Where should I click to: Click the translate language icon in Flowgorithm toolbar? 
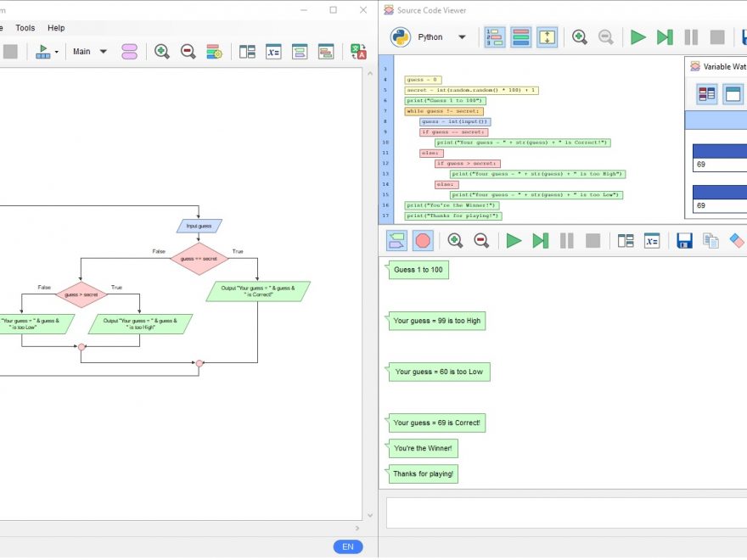click(x=358, y=52)
